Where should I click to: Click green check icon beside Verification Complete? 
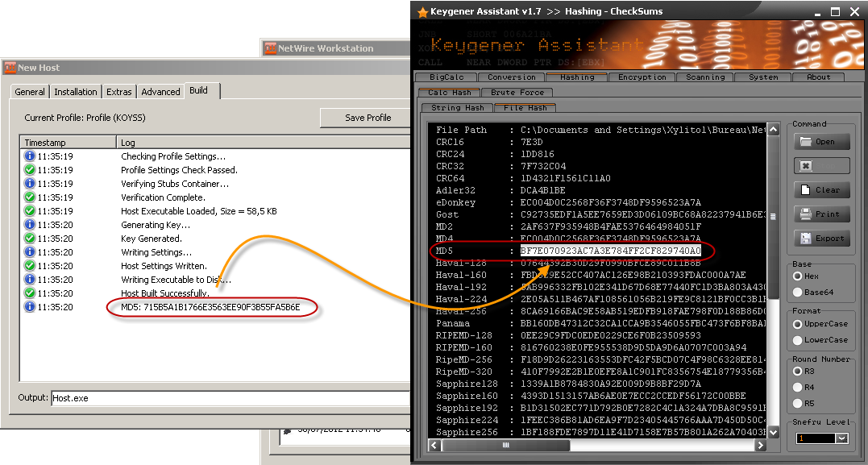[x=29, y=197]
